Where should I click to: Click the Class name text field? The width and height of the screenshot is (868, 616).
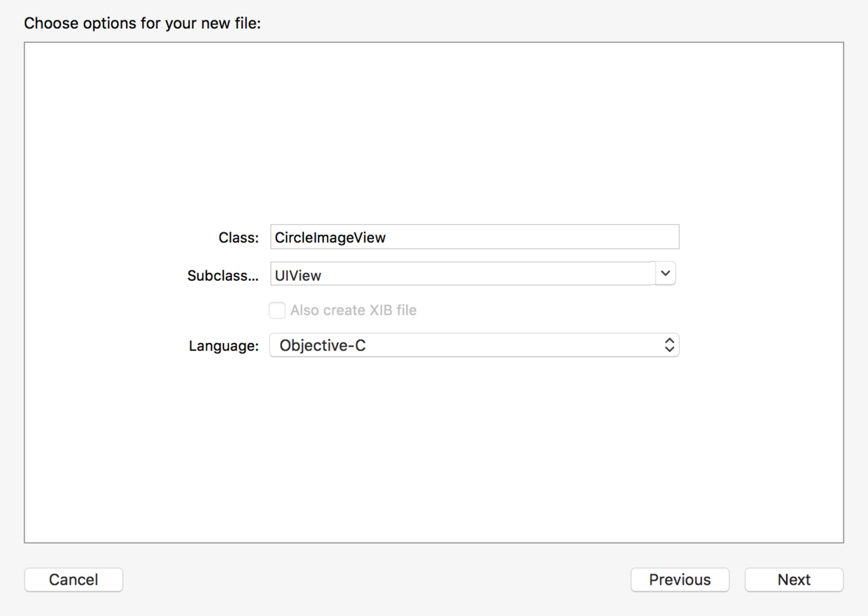coord(475,237)
